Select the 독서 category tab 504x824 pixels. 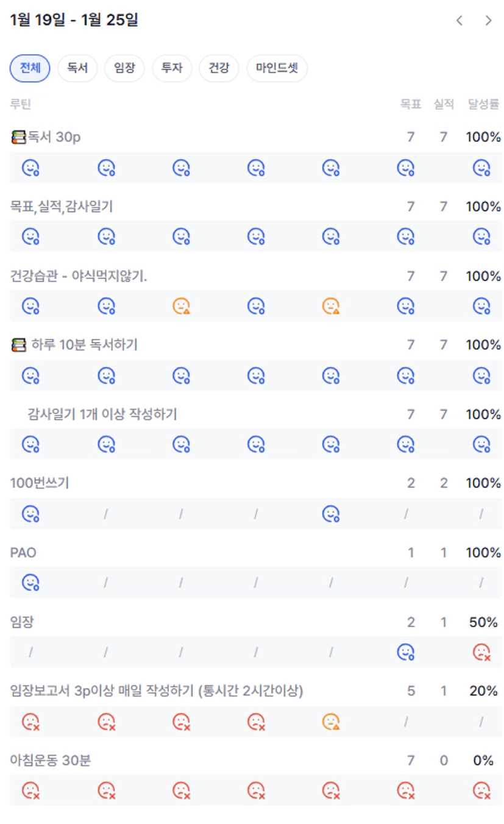pos(77,68)
